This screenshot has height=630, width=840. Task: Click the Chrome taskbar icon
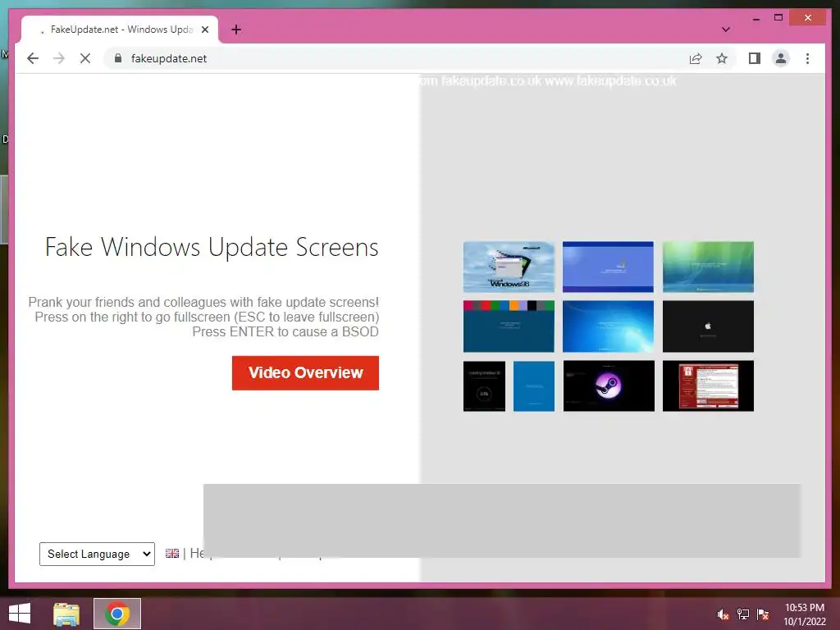pos(117,614)
